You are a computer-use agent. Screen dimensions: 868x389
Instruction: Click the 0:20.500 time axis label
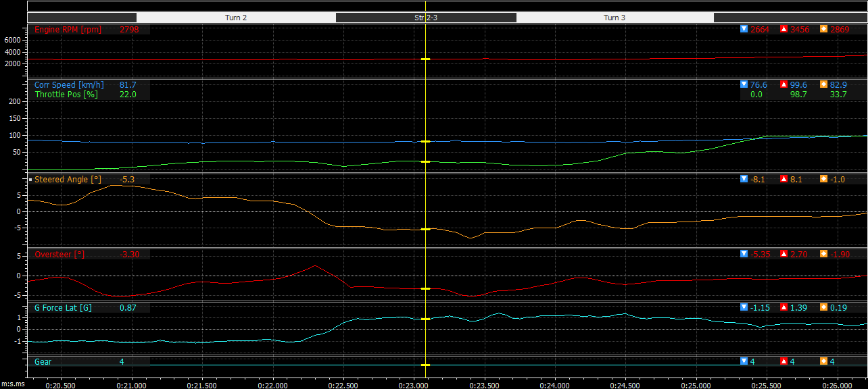click(x=60, y=384)
